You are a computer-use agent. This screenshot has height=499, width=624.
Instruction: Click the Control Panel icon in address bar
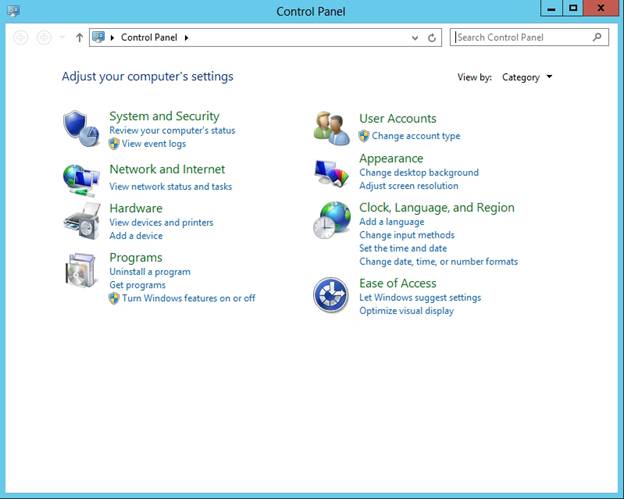click(x=98, y=37)
